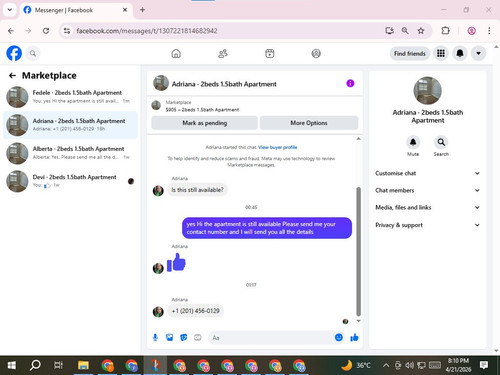Open Account dropdown arrow in header
The height and width of the screenshot is (375, 500).
pos(478,53)
